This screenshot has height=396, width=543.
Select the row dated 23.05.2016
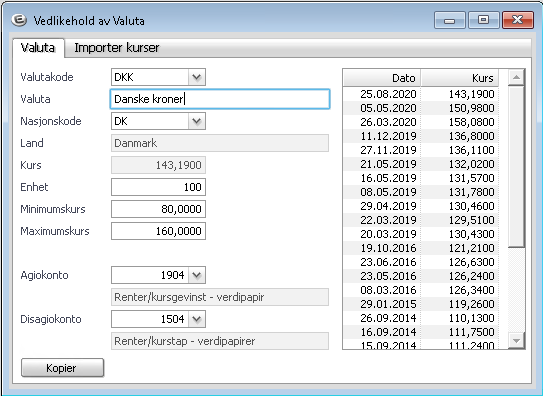(421, 276)
